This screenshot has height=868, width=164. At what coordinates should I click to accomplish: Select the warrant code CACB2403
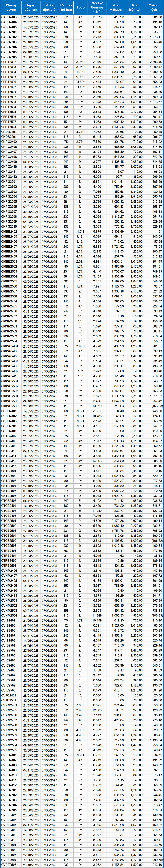tap(9, 17)
